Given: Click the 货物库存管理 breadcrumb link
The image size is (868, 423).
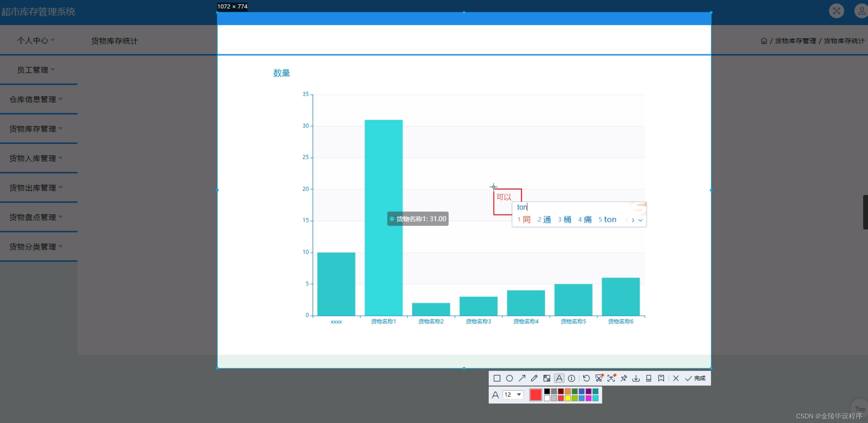Looking at the screenshot, I should (795, 41).
